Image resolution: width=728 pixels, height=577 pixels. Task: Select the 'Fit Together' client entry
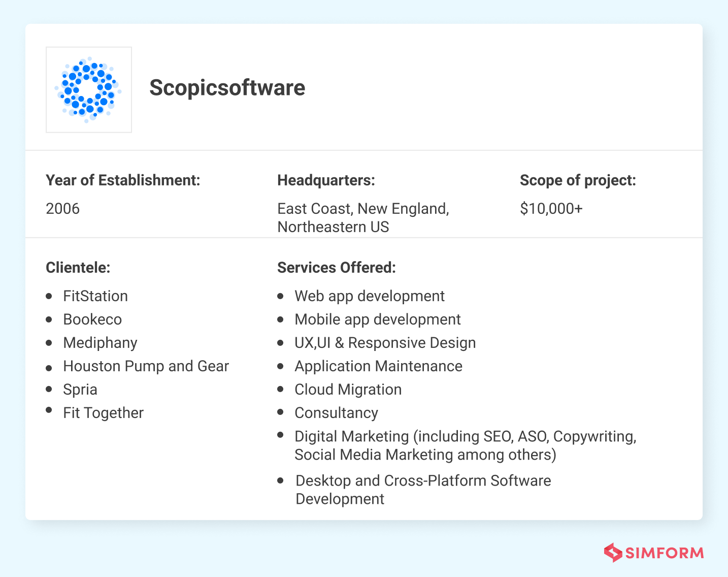(x=103, y=413)
